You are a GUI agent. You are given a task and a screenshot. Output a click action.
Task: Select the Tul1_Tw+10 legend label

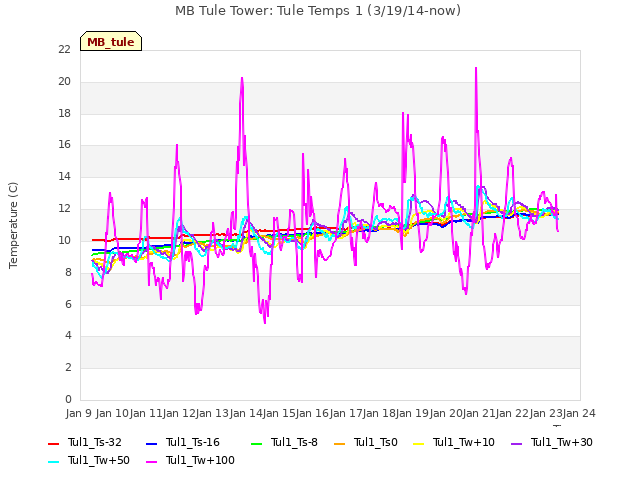click(x=464, y=442)
